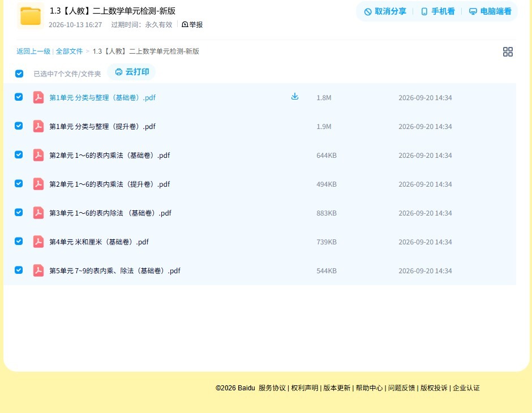This screenshot has height=413, width=532.
Task: Open file 第2单元 1~6的表内乘法（基础卷）.pdf
Action: point(110,155)
